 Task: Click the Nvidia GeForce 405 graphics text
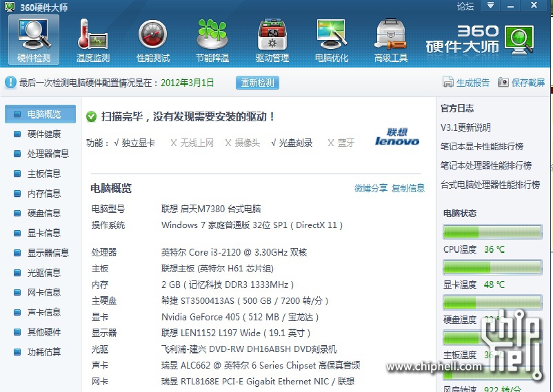tap(240, 318)
